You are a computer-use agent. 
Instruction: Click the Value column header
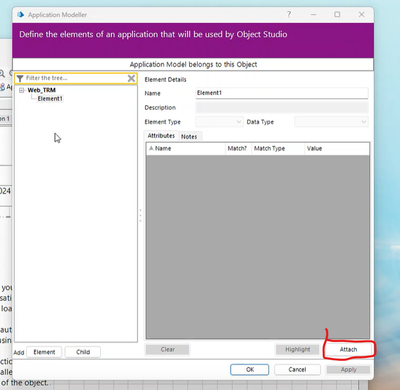[x=337, y=149]
